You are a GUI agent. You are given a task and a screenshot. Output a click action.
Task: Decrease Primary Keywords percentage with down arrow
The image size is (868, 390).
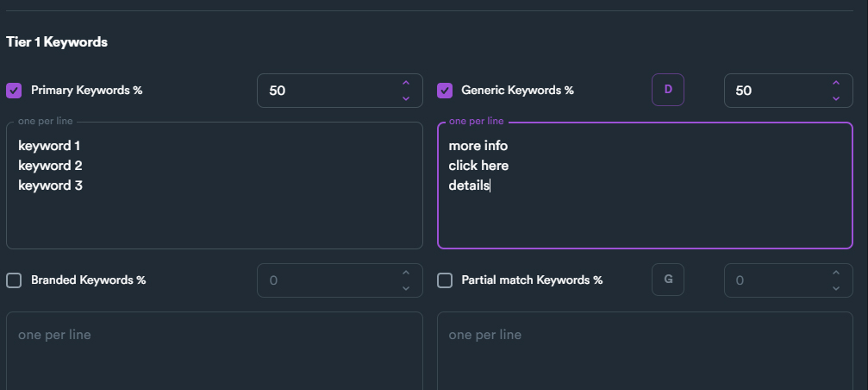pyautogui.click(x=406, y=98)
